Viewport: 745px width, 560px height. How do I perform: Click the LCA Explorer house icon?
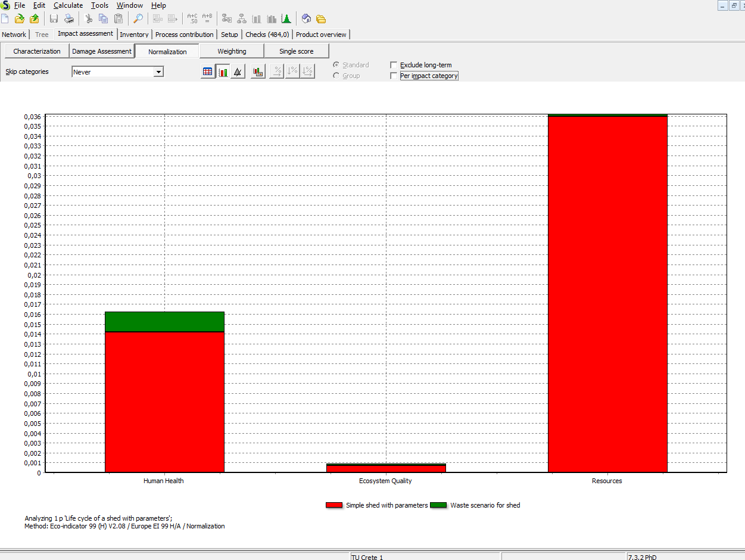pos(306,18)
